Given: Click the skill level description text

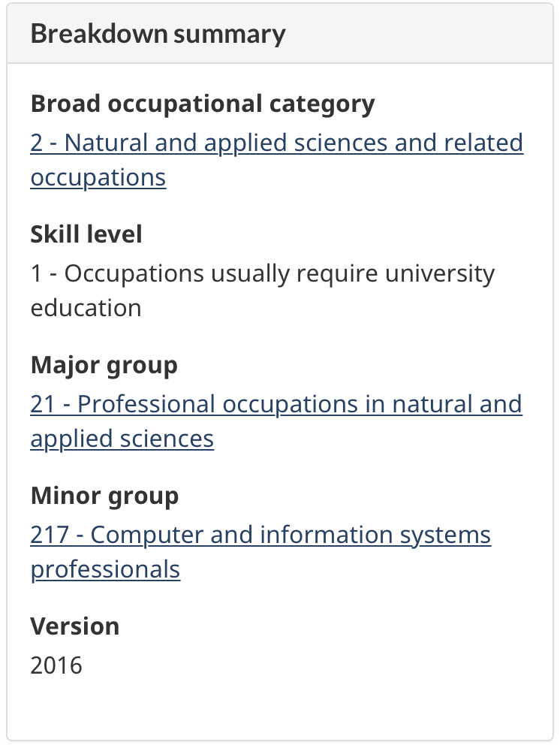Looking at the screenshot, I should (263, 273).
